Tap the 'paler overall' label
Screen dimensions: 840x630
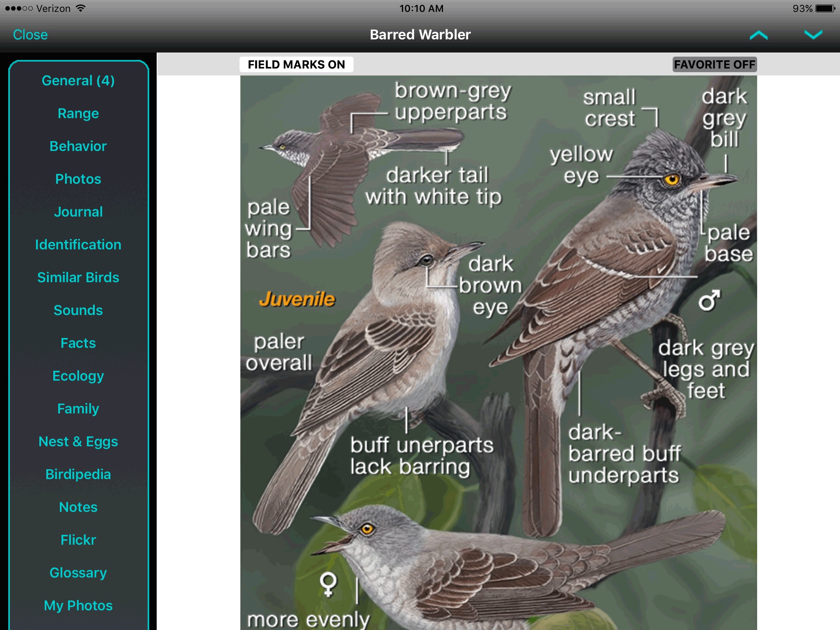pos(279,352)
